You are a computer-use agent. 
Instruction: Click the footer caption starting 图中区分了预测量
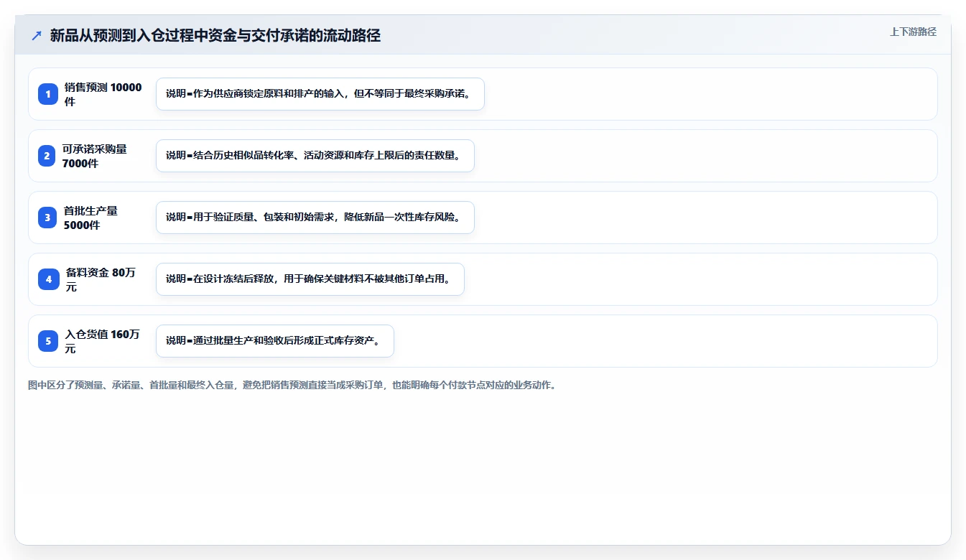click(x=292, y=385)
